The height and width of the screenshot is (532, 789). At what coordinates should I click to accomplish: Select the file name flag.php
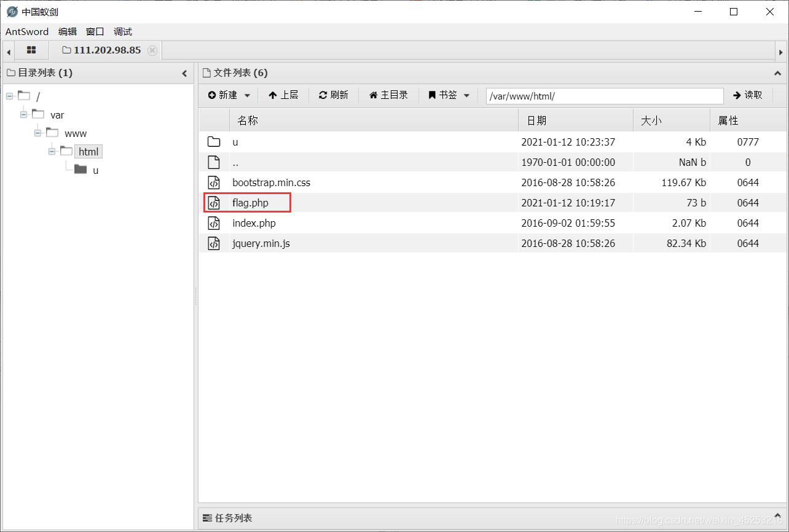coord(250,203)
